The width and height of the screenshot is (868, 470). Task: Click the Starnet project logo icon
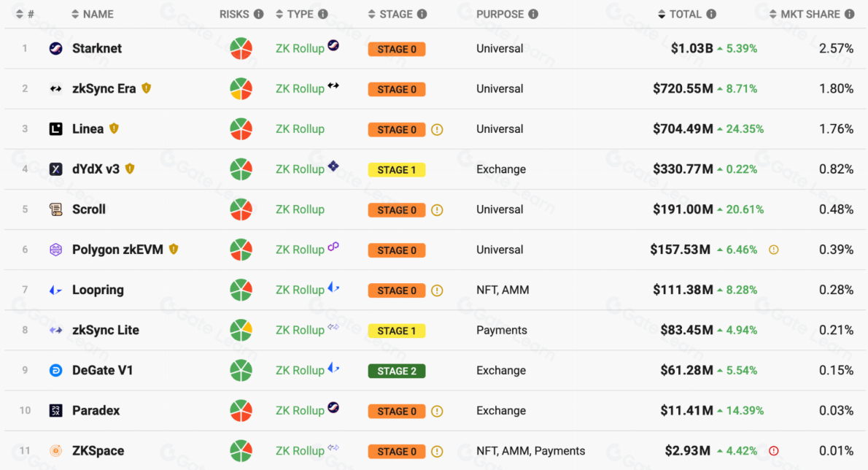(x=55, y=49)
